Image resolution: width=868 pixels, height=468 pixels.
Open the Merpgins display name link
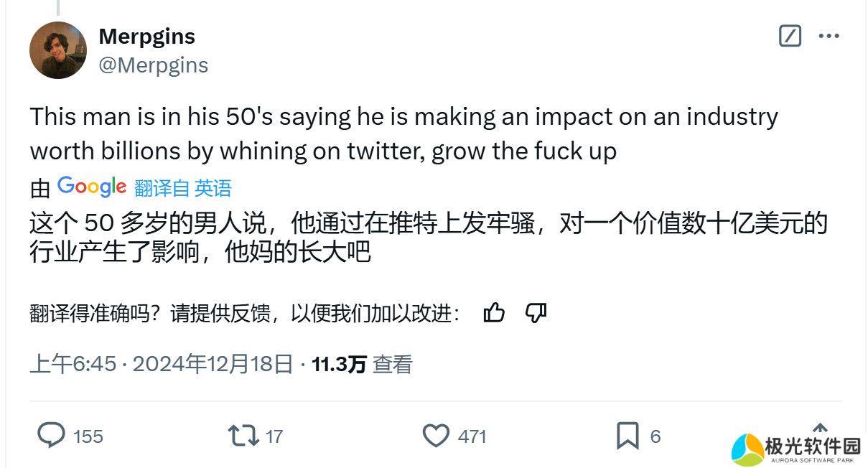(146, 36)
